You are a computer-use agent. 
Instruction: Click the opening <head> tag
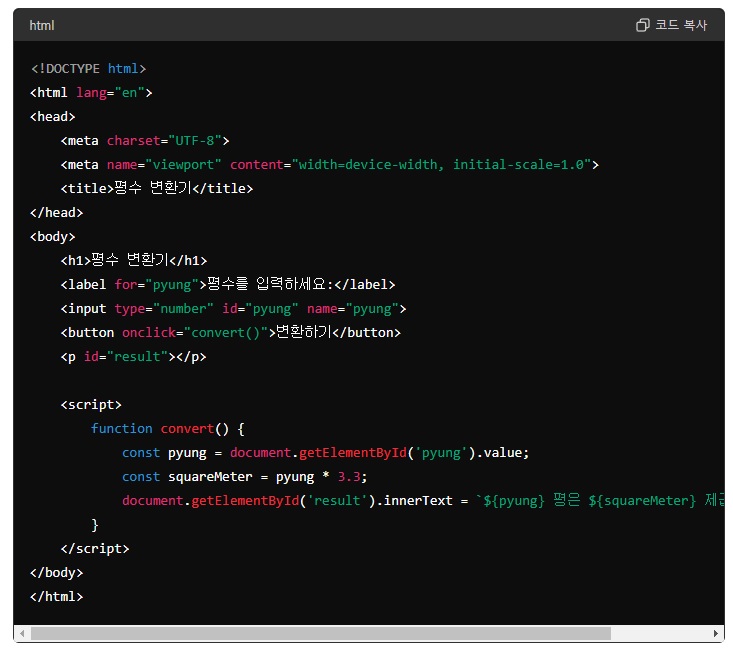click(52, 116)
